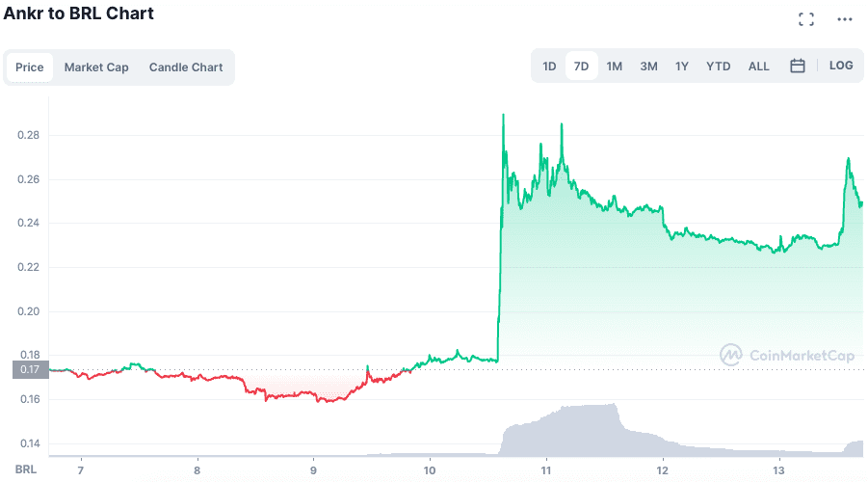Open fullscreen chart view
Viewport: 868px width, 482px height.
(x=806, y=19)
